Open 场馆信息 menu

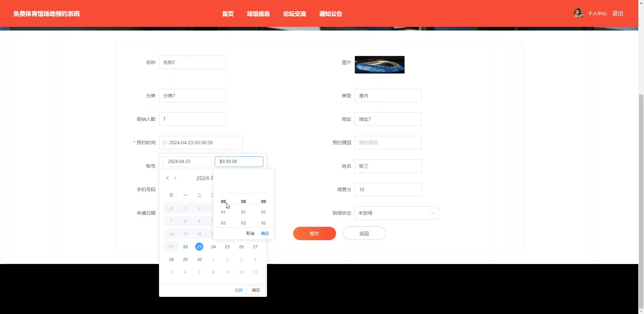point(258,14)
